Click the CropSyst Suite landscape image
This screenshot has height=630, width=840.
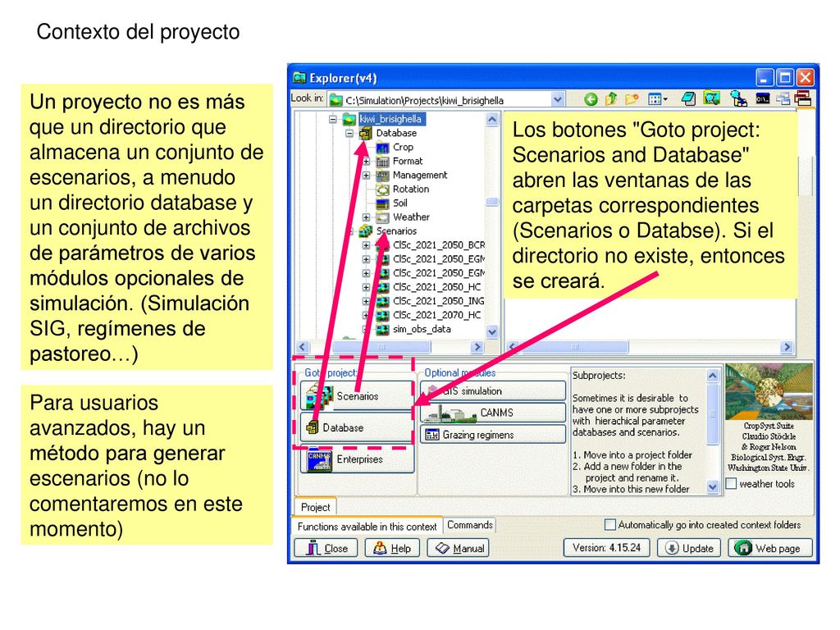[x=769, y=391]
